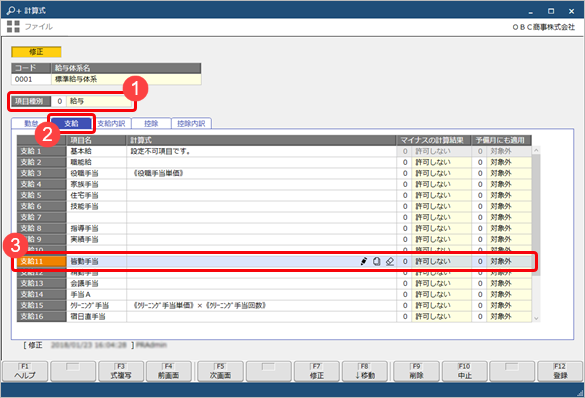
Task: Click the 《役職手当単価》 formula cell
Action: tap(261, 173)
